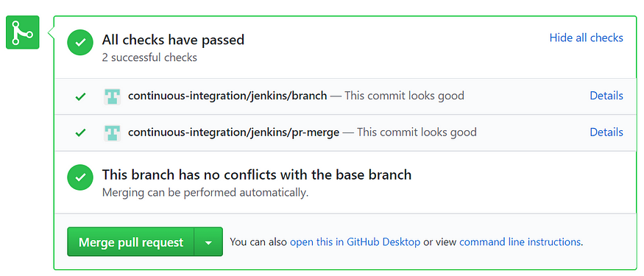The width and height of the screenshot is (644, 276).
Task: Click the Jenkins avatar for jenkins/branch check
Action: pos(112,96)
